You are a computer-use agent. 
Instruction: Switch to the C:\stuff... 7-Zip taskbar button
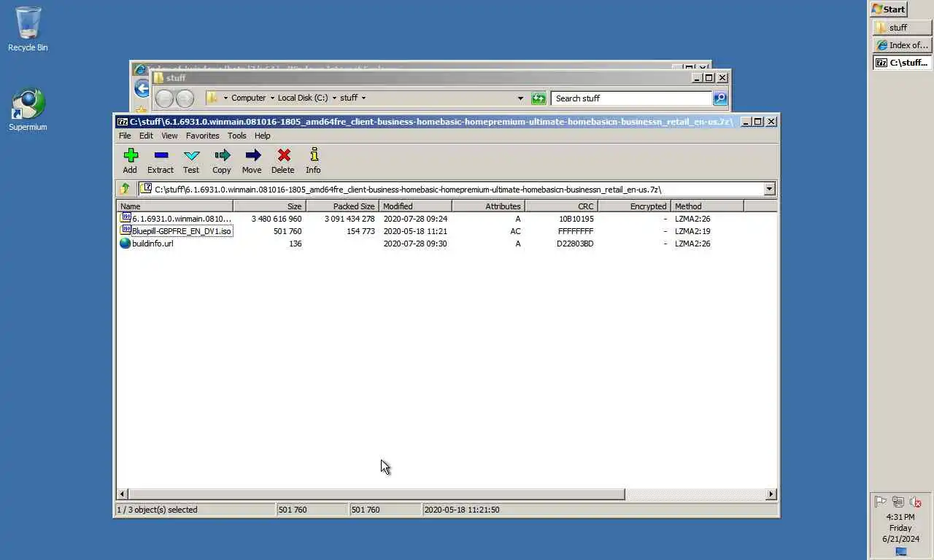(x=903, y=63)
